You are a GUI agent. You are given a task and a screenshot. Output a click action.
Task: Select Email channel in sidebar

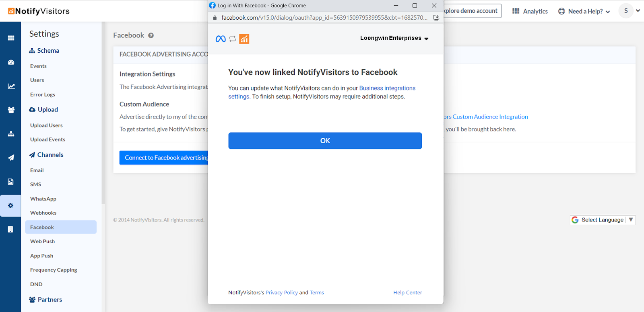37,170
